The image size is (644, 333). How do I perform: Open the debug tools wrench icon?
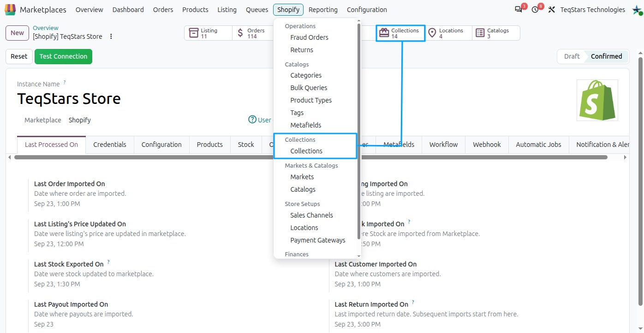tap(551, 9)
